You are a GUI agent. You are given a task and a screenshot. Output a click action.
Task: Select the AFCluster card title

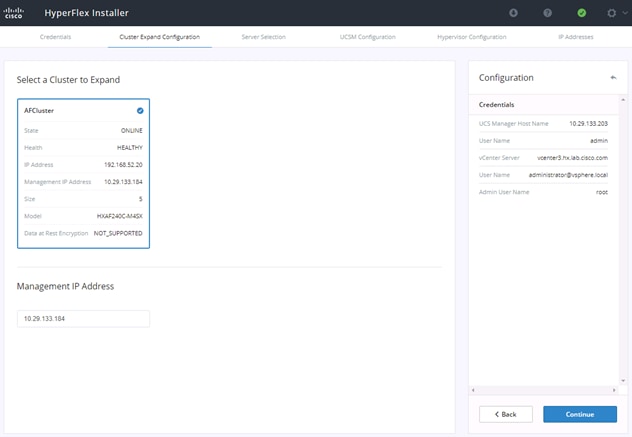point(39,110)
